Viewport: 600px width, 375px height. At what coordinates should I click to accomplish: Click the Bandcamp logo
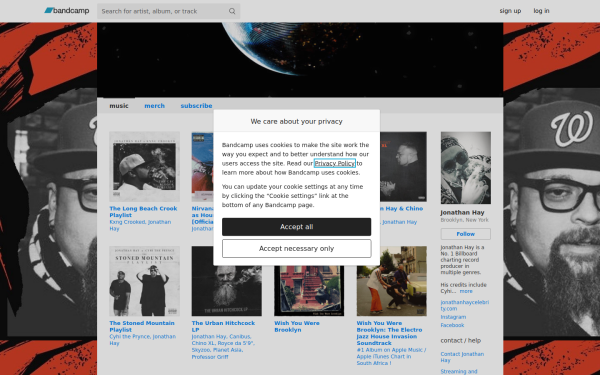[x=67, y=11]
